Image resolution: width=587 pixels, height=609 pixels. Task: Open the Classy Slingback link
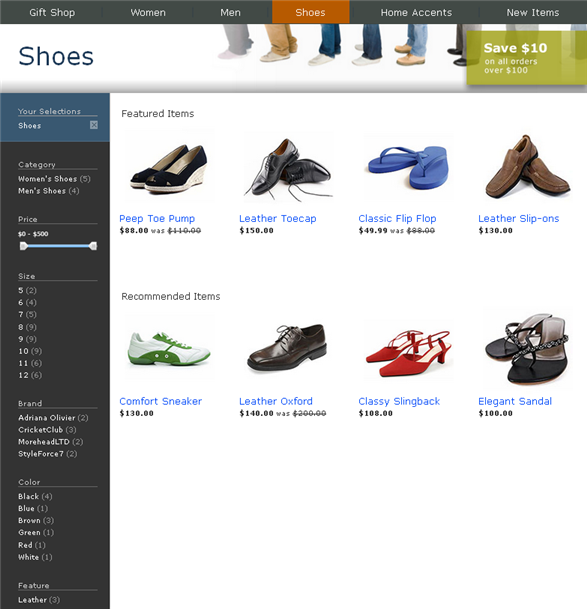(x=399, y=401)
